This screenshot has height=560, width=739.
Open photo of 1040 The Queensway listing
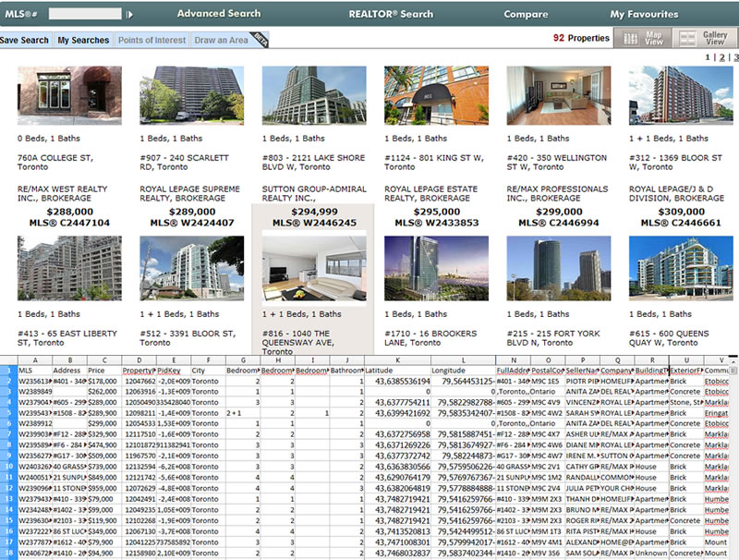coord(314,268)
